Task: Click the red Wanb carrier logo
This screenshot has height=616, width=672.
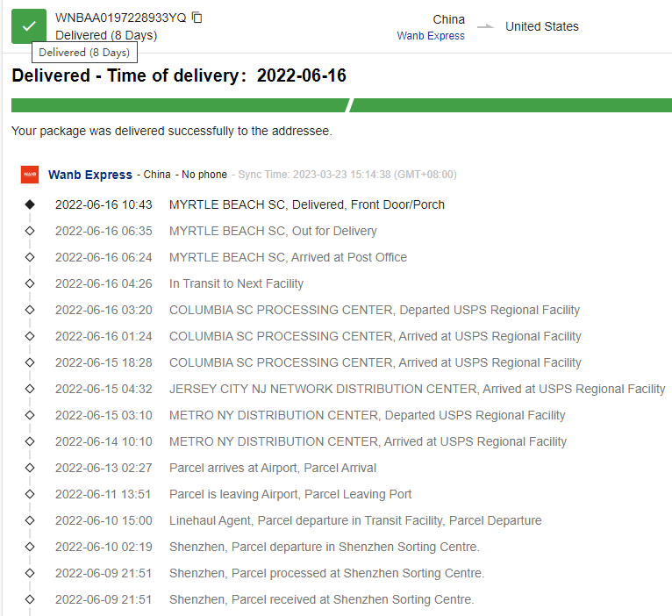Action: pos(30,175)
